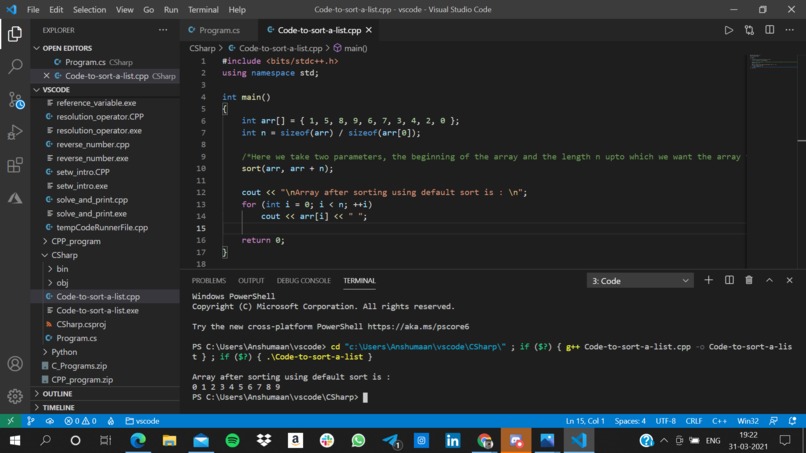Close Code-to-sort-a-list.cpp in Open Editors
This screenshot has width=806, height=453.
click(x=46, y=76)
